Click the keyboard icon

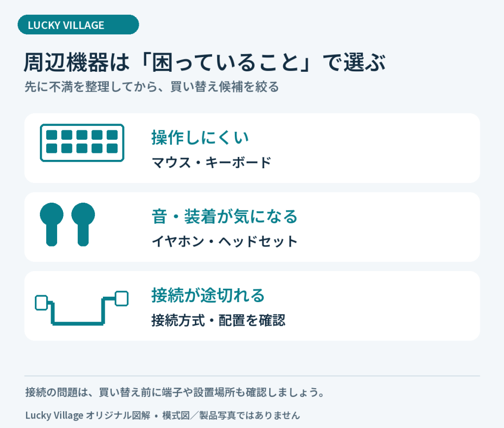pos(82,143)
